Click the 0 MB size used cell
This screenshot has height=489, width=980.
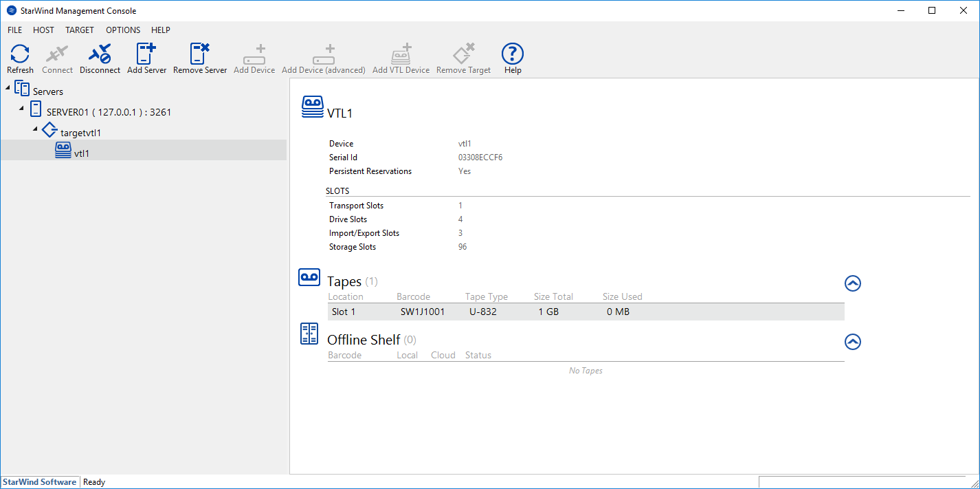coord(618,312)
